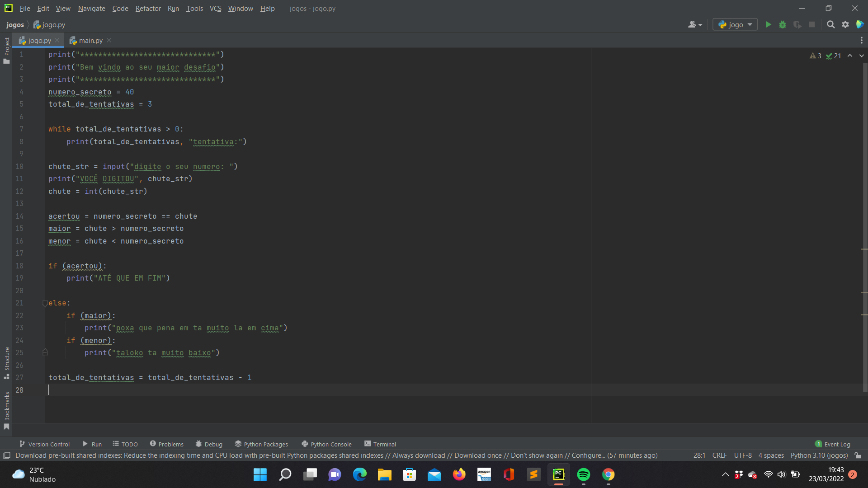Viewport: 868px width, 488px height.
Task: Click the fold end marker at line 25
Action: point(45,352)
